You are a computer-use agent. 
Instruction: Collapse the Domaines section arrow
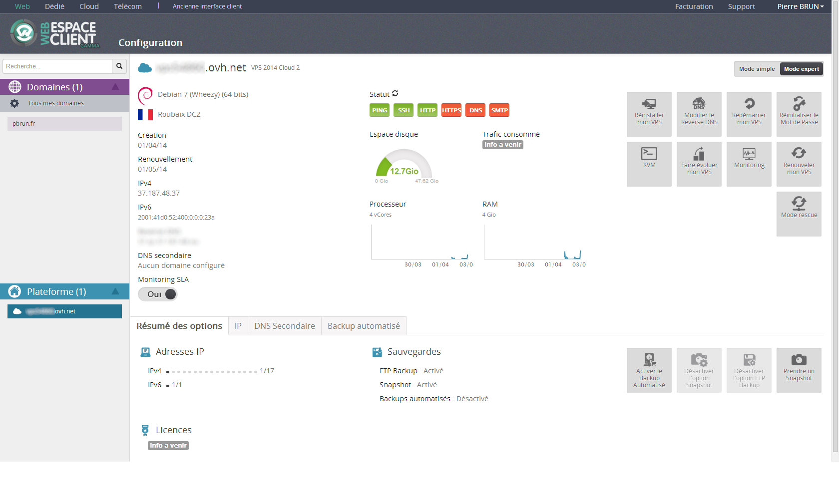coord(115,87)
